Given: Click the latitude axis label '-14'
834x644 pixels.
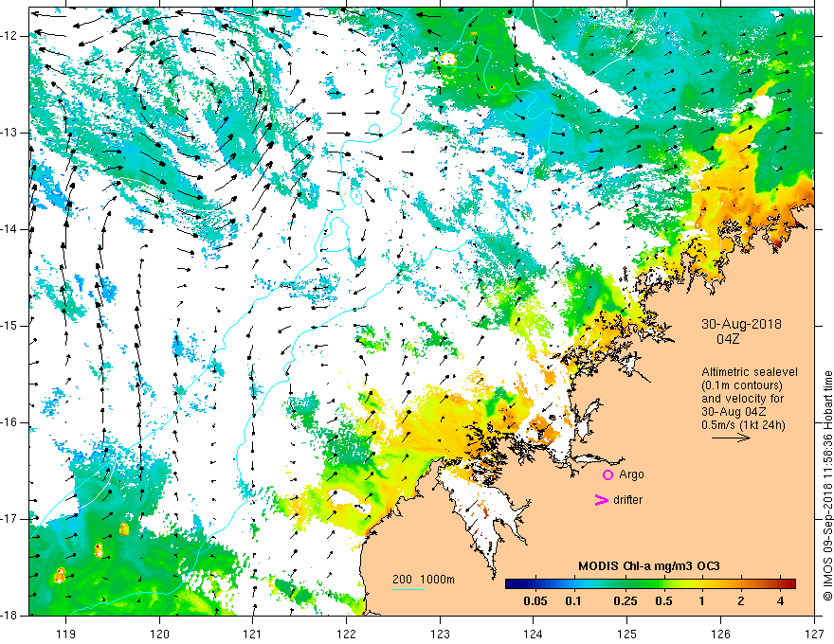Looking at the screenshot, I should (x=10, y=229).
